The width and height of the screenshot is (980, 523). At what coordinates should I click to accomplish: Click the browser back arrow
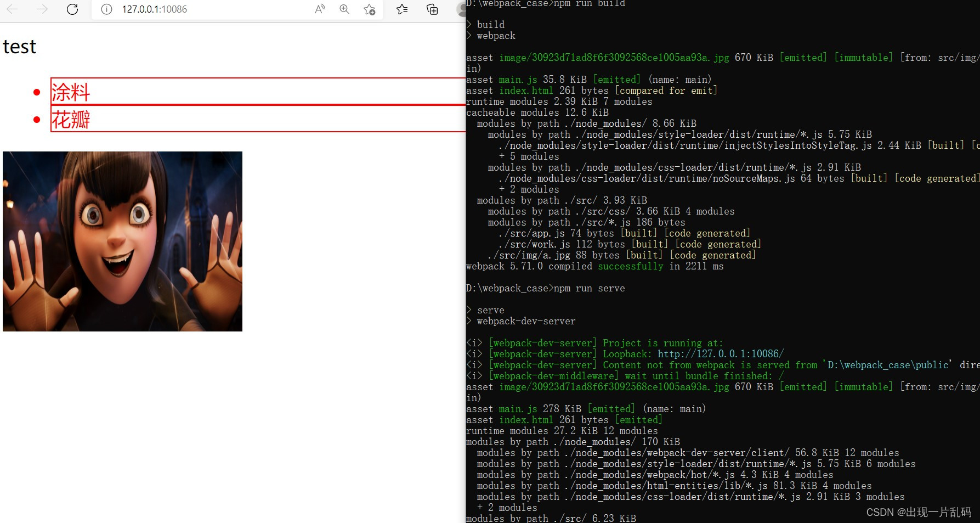[12, 9]
